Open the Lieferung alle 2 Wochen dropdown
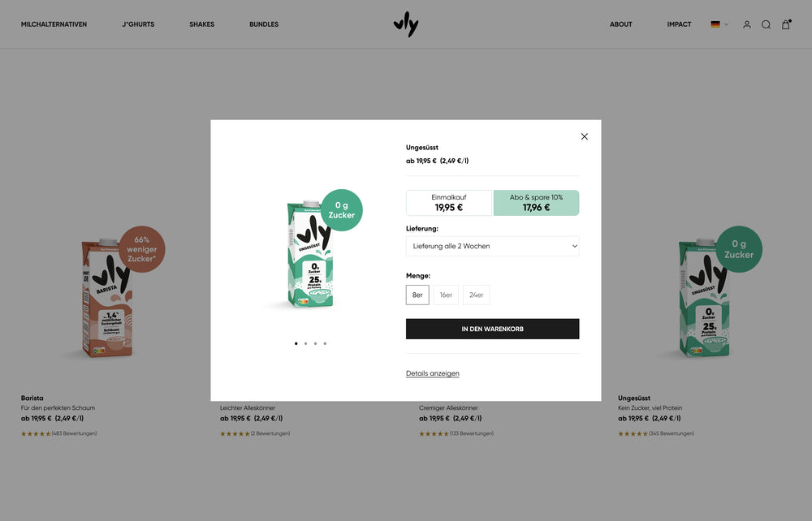This screenshot has height=521, width=812. (492, 246)
